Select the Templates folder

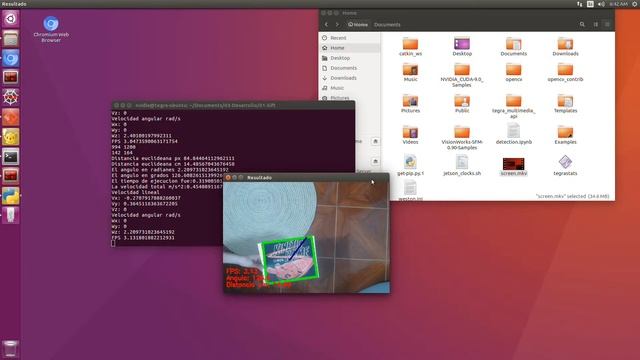[565, 104]
